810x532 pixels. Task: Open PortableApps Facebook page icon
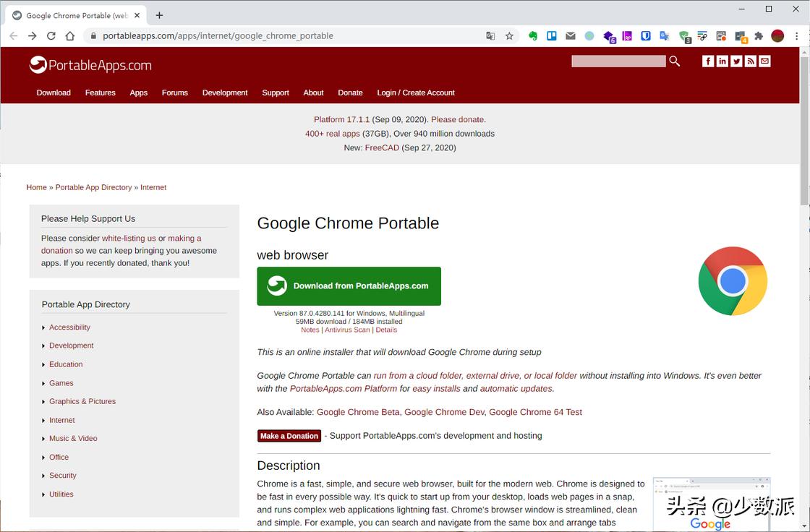pyautogui.click(x=708, y=61)
